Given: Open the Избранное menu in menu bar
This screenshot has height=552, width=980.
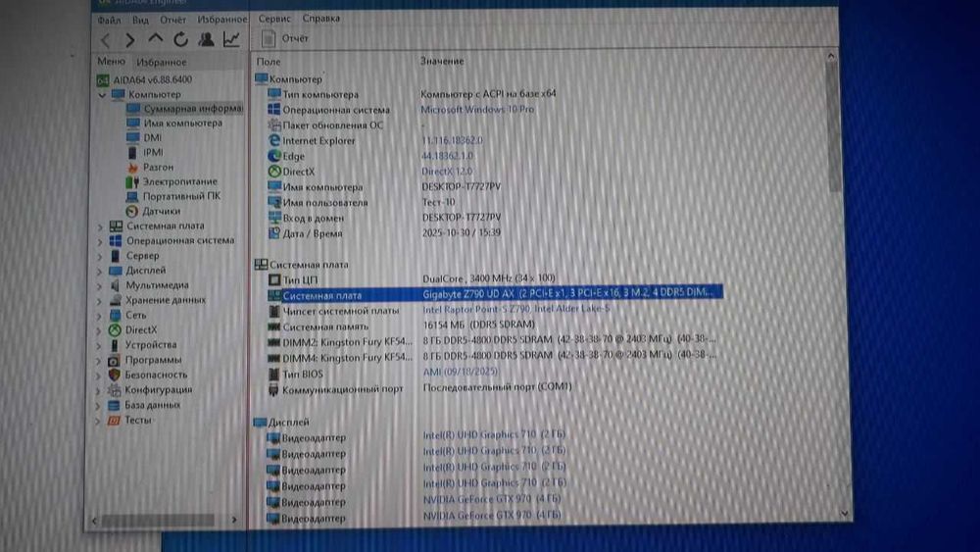Looking at the screenshot, I should (221, 20).
